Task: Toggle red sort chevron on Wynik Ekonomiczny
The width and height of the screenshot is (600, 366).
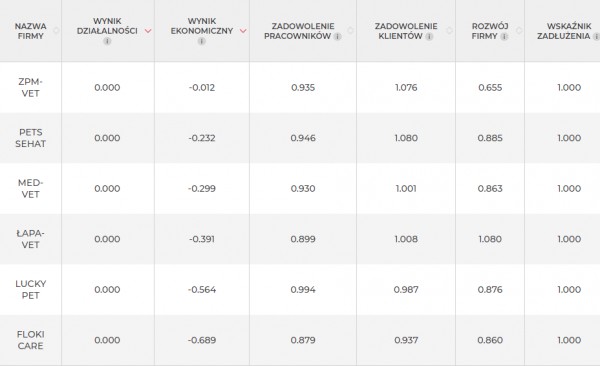Action: tap(243, 31)
